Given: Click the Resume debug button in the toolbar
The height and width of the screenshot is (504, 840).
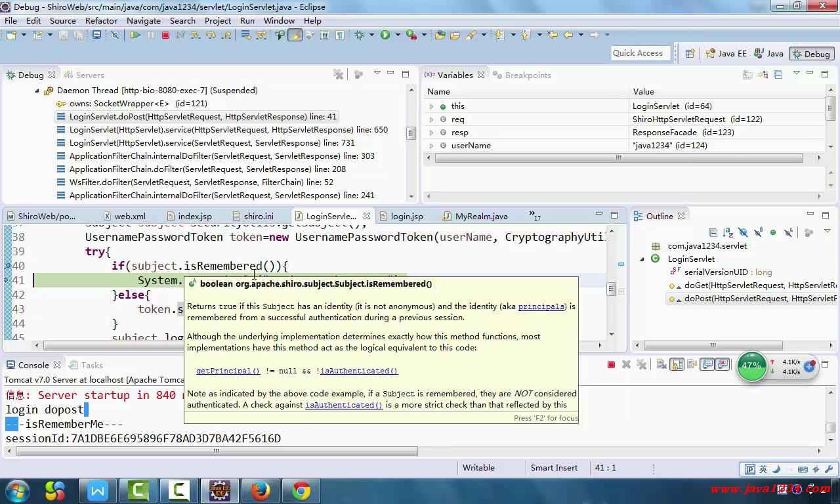Looking at the screenshot, I should [135, 35].
